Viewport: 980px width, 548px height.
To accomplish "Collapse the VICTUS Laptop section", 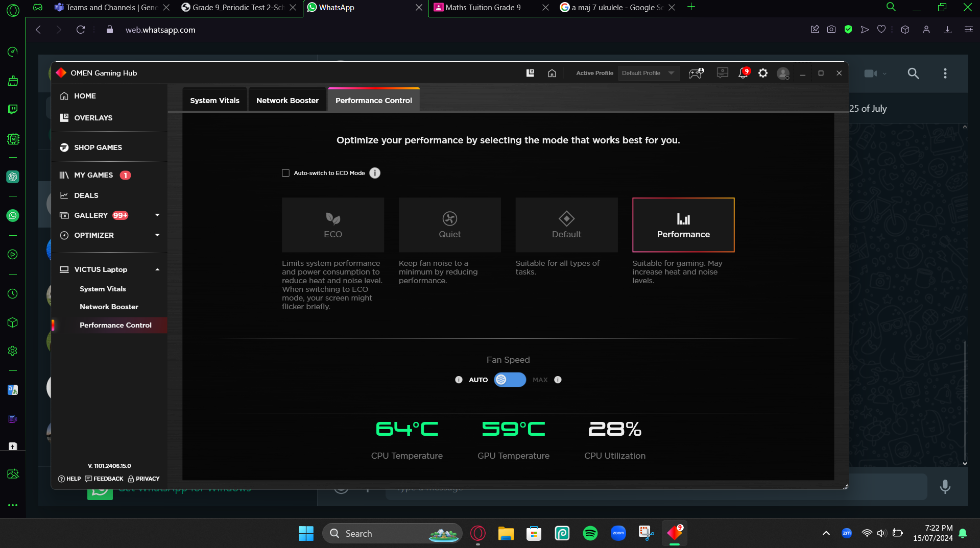I will [x=157, y=269].
